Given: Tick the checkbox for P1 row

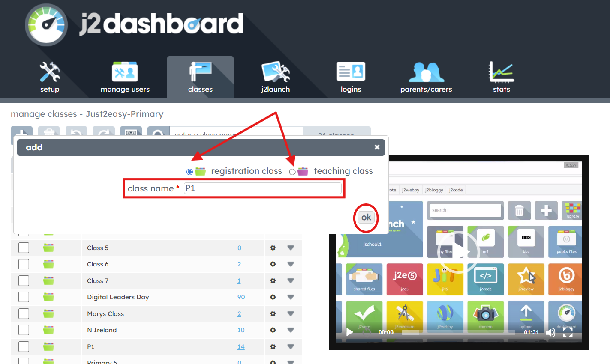Looking at the screenshot, I should pos(24,347).
